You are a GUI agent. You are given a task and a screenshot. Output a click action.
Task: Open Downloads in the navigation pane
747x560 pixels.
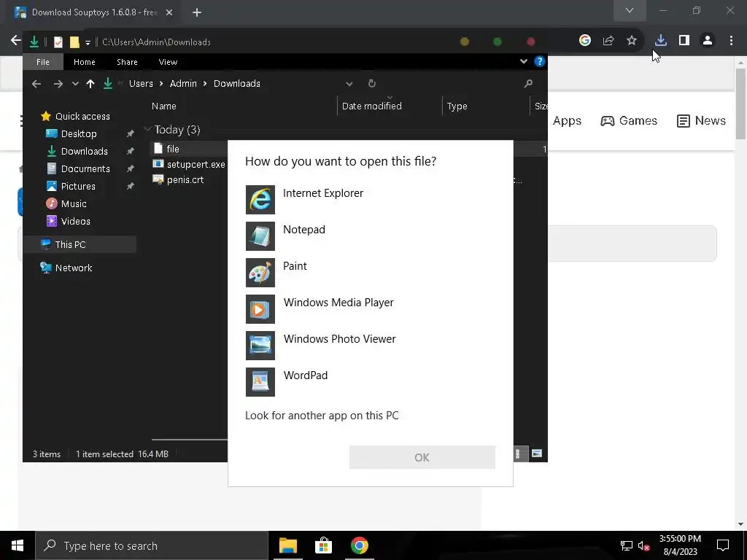[x=85, y=152]
